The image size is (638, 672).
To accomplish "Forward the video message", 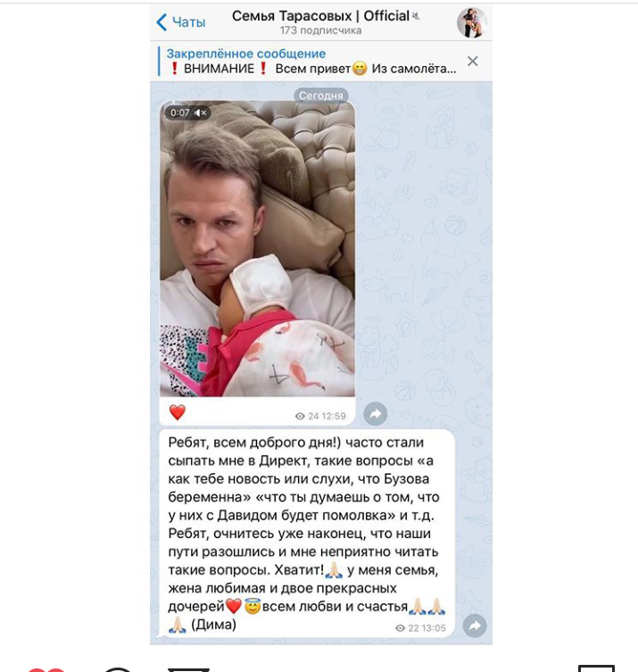I will (376, 413).
